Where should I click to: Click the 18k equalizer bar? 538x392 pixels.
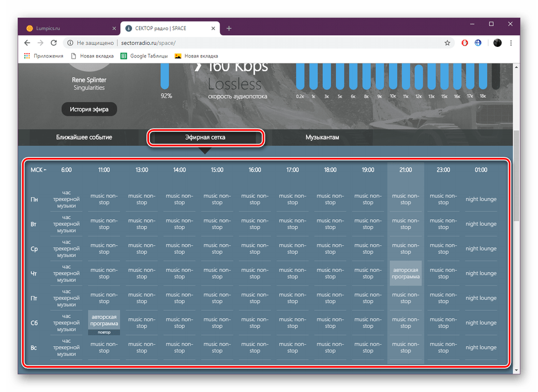tap(483, 76)
